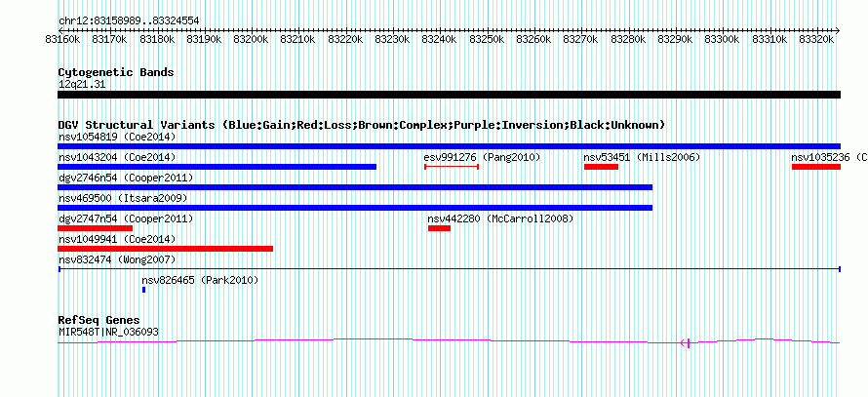Click the chr12:83158989..83324554 coordinate label

129,21
